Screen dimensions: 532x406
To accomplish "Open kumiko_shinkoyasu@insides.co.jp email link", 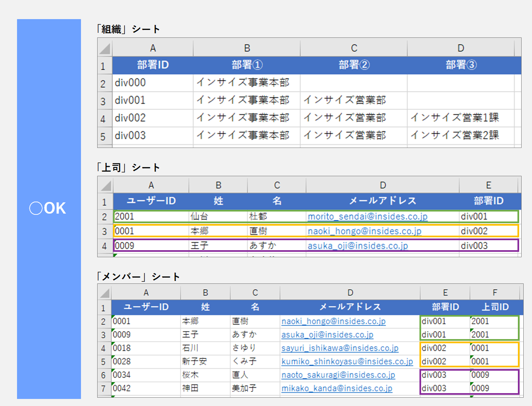I will 347,362.
